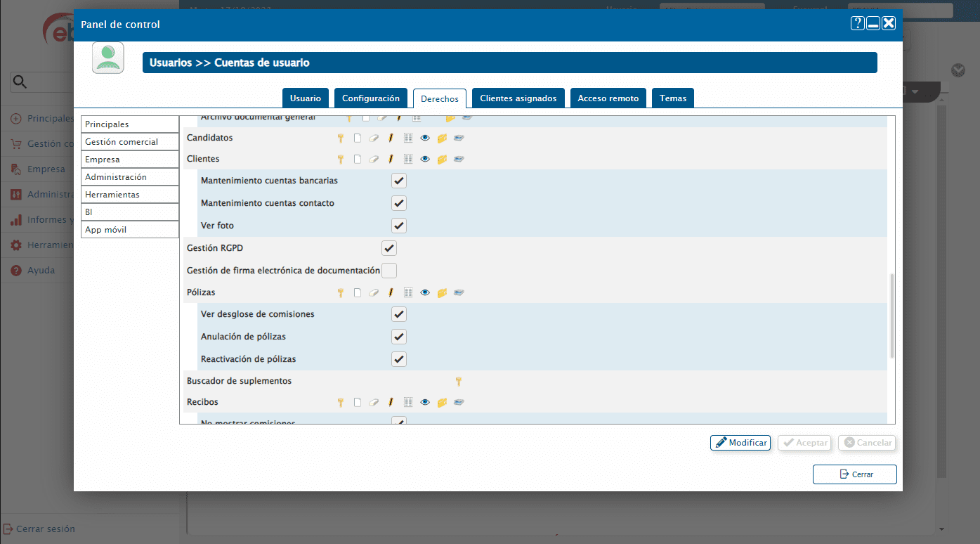The image size is (980, 544).
Task: Click Cerrar sesión in the main window
Action: 39,529
